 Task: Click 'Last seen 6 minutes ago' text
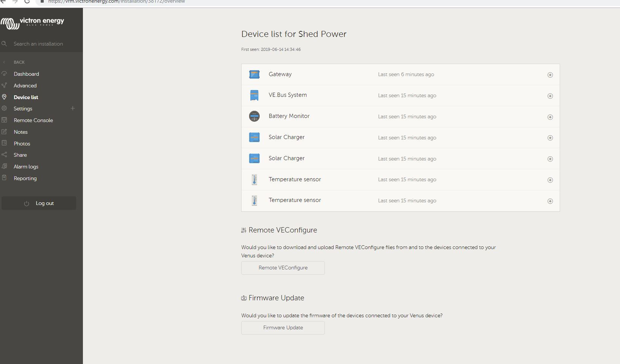(x=406, y=75)
